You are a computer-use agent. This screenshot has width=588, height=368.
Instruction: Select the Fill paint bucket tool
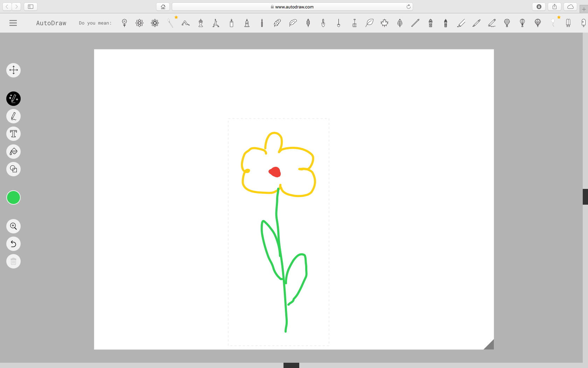(13, 151)
